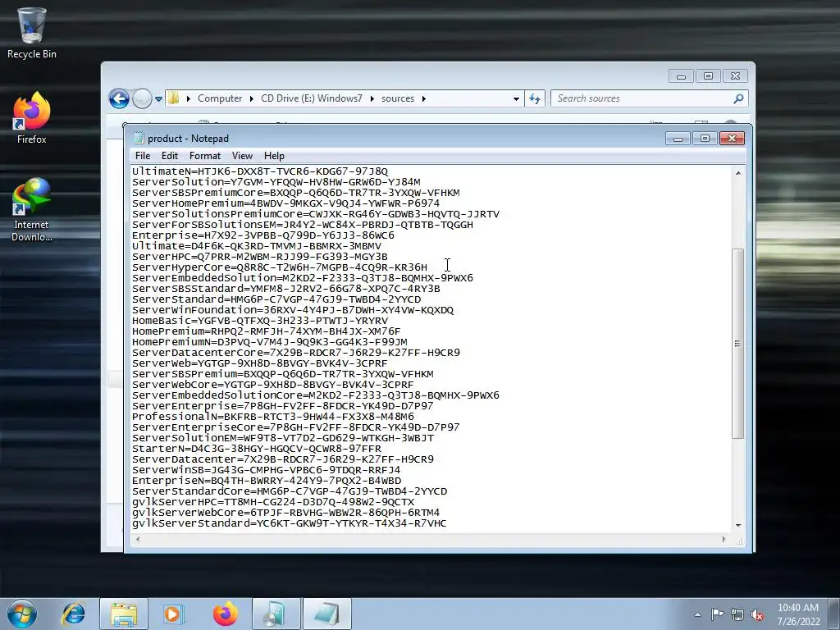This screenshot has height=630, width=840.
Task: Click the ProfessionalN line of text
Action: point(272,416)
